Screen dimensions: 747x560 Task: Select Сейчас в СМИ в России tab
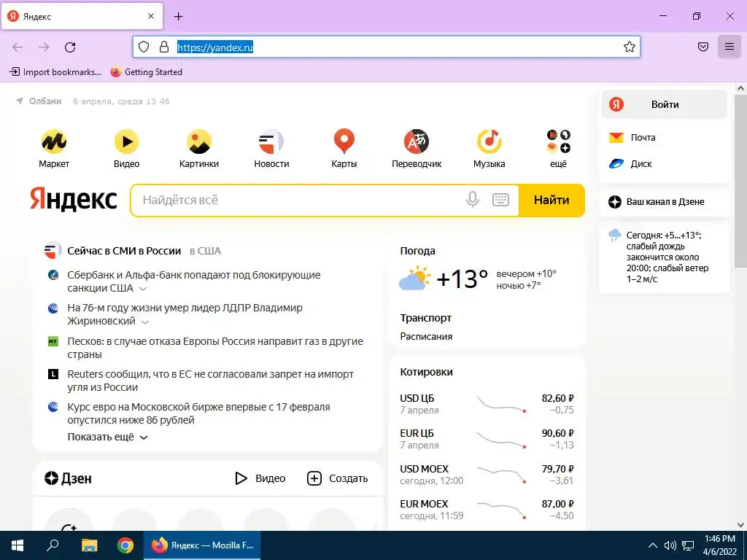[124, 251]
